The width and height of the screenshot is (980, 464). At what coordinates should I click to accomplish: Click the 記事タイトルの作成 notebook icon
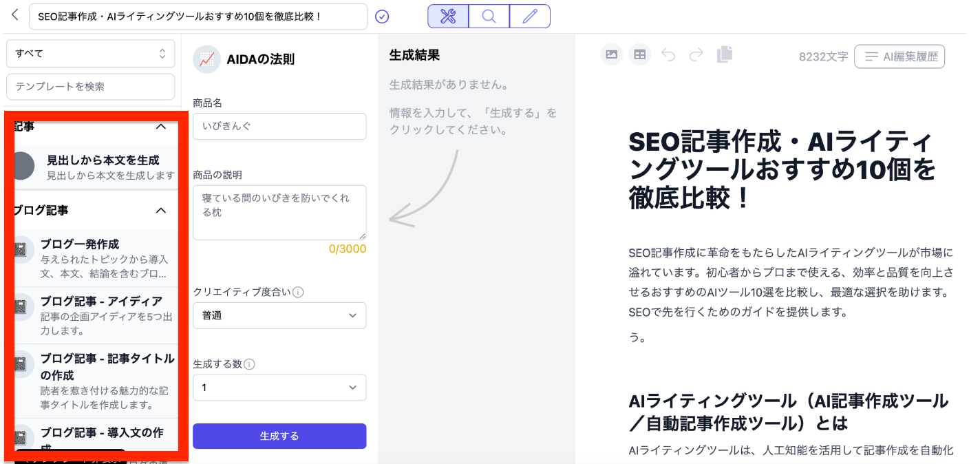click(x=22, y=364)
